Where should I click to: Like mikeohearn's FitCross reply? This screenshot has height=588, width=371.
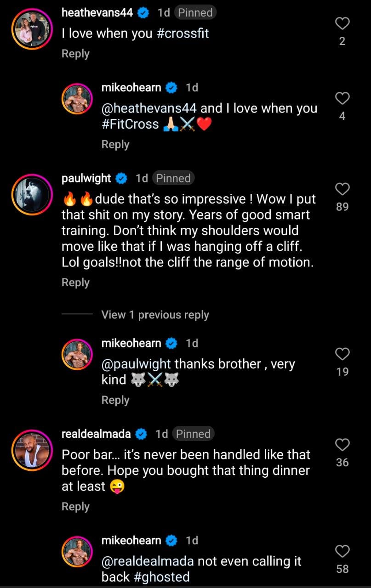tap(342, 98)
